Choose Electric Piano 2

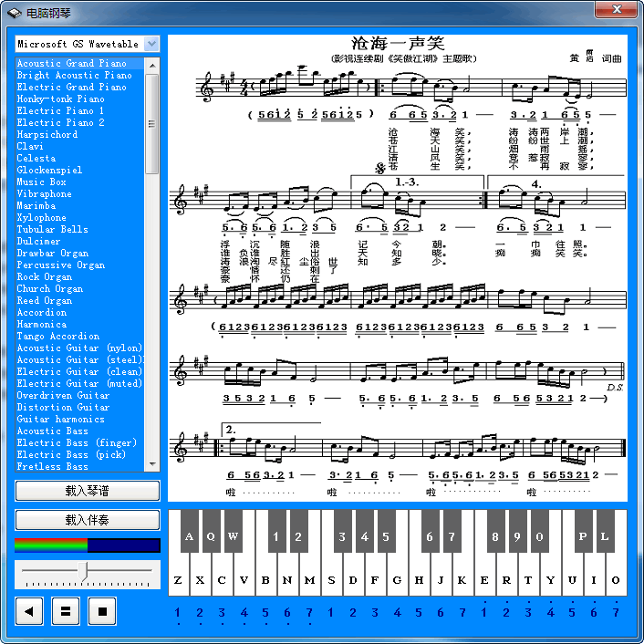(80, 123)
